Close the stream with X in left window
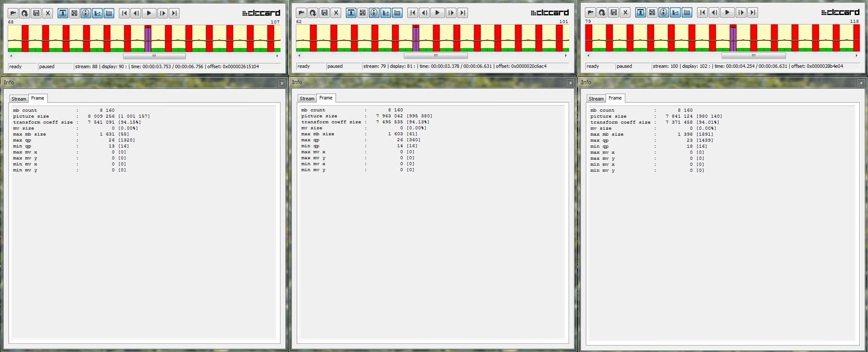This screenshot has height=352, width=868. pos(48,13)
